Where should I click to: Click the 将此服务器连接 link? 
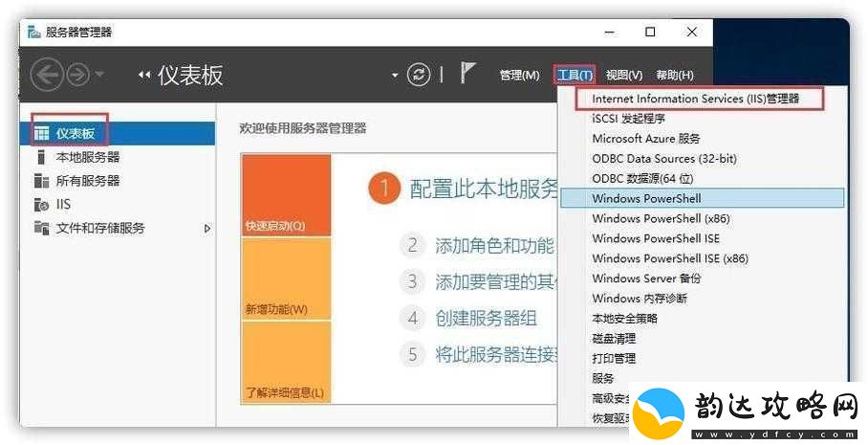pyautogui.click(x=496, y=354)
